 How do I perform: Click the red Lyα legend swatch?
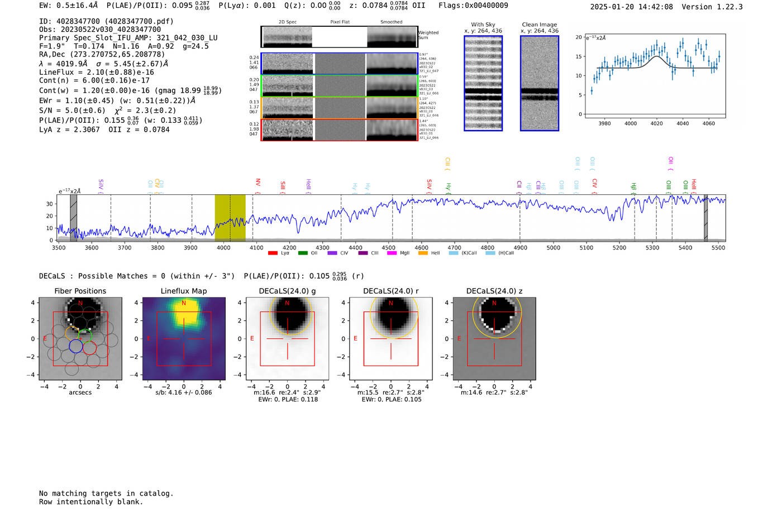pyautogui.click(x=273, y=253)
